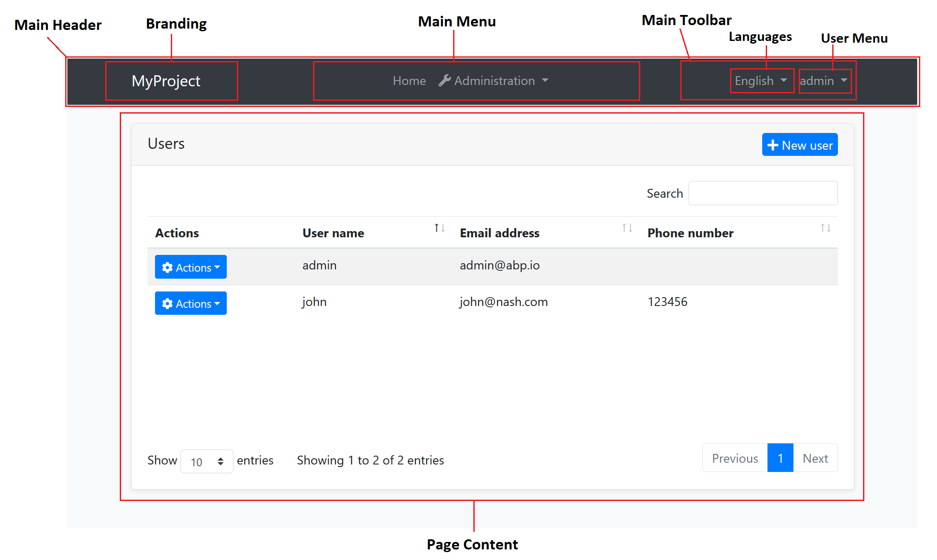
Task: Sort table using Email address sort arrows
Action: tap(627, 228)
